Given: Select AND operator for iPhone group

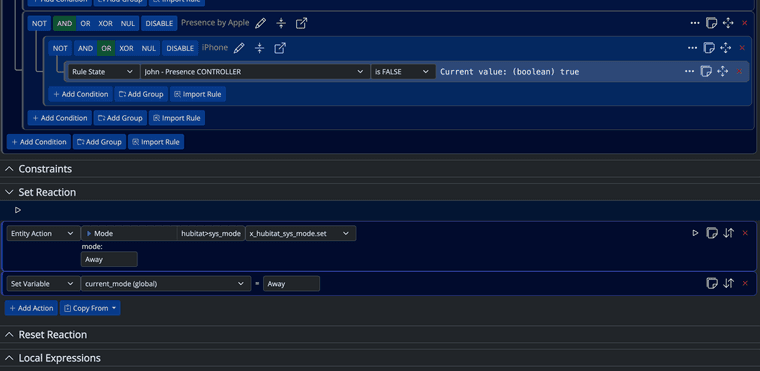Looking at the screenshot, I should (85, 48).
